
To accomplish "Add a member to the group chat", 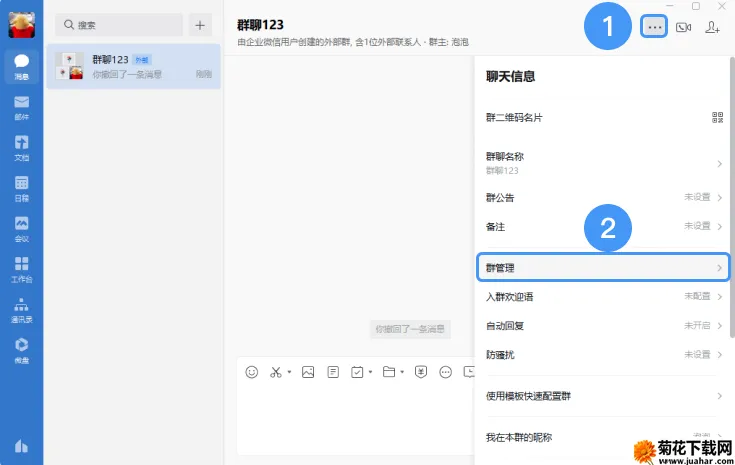I will tap(712, 28).
